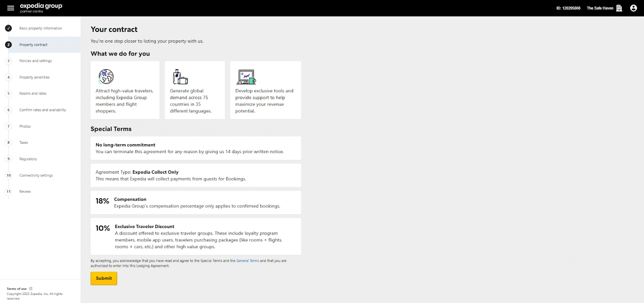Screen dimensions: 644x303
Task: Click the Your contract heading
Action: pyautogui.click(x=114, y=29)
